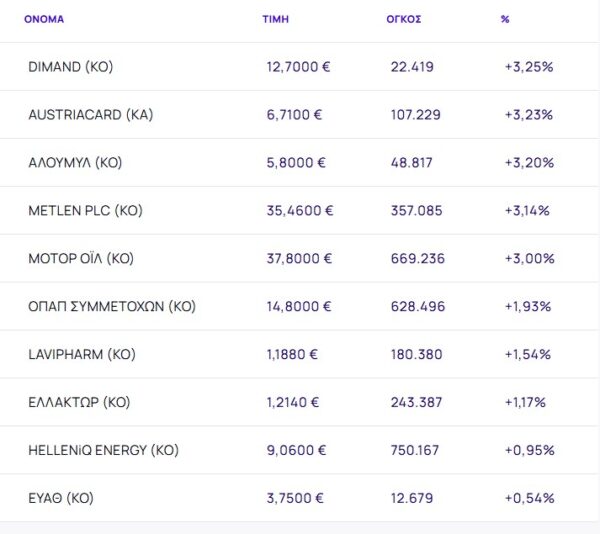This screenshot has height=534, width=600.
Task: Click the ΜΟΤΟΡ ΟΪΛ (ΚΟ) entry
Action: (x=81, y=259)
